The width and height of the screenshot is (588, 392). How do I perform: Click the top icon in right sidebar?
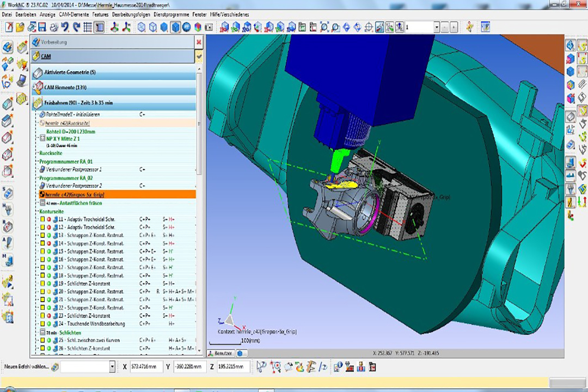571,45
